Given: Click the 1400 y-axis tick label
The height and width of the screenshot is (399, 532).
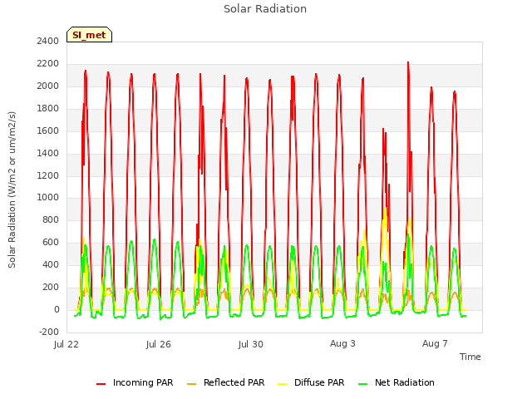Looking at the screenshot, I should tap(48, 153).
